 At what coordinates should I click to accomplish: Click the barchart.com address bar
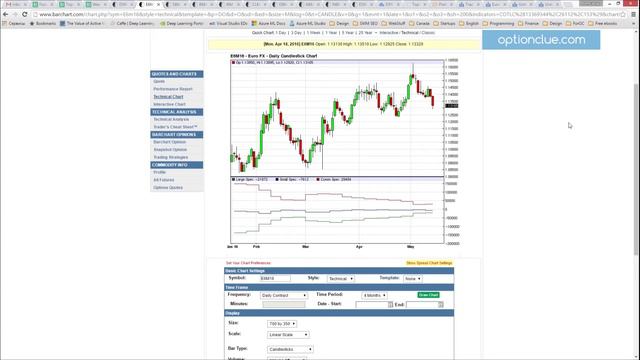point(329,14)
